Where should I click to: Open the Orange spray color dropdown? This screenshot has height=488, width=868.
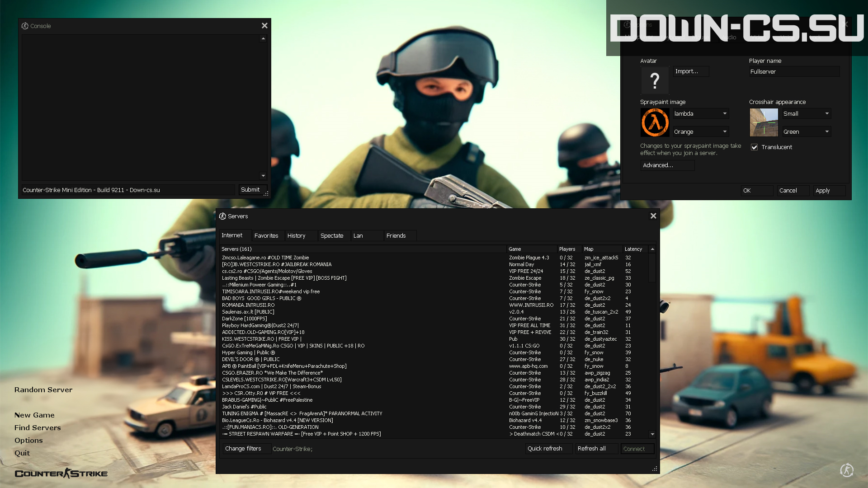coord(701,132)
